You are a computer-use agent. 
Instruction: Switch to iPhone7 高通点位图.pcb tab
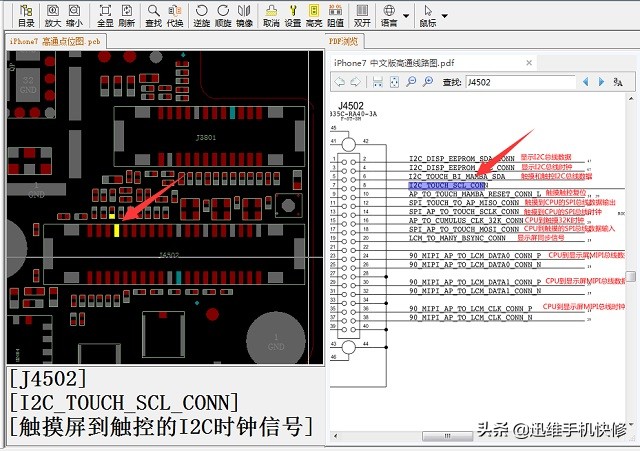(55, 41)
